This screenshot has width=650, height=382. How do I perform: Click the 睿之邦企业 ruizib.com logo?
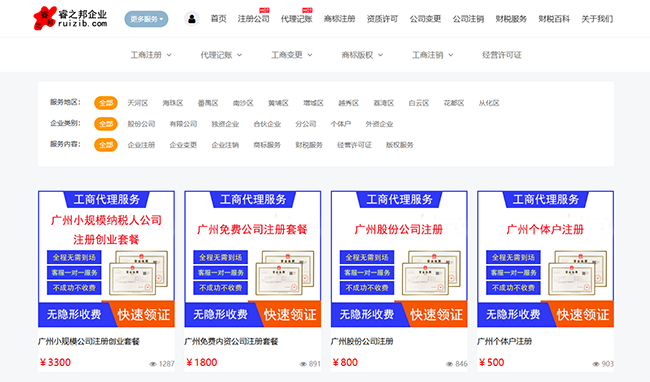click(x=70, y=18)
